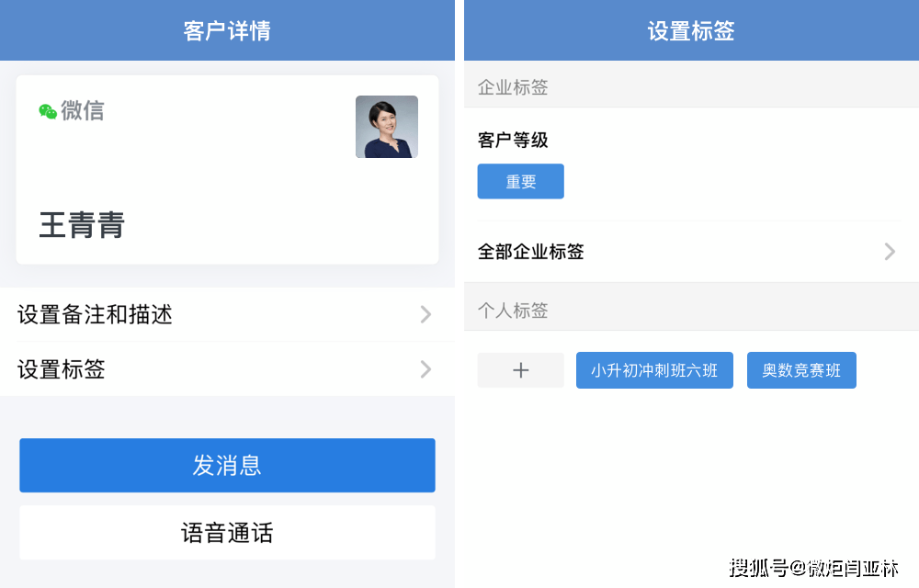
Task: Open the 设置标签 menu row
Action: click(x=227, y=369)
